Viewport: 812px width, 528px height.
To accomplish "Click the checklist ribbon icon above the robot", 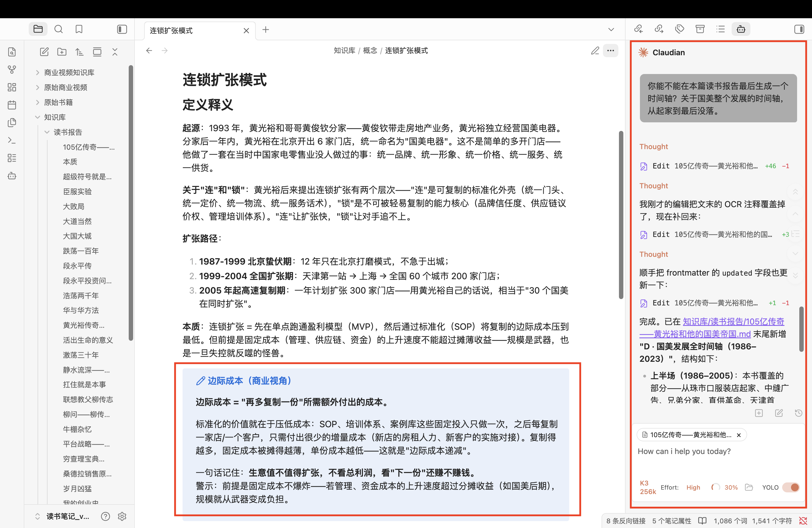I will (x=12, y=158).
